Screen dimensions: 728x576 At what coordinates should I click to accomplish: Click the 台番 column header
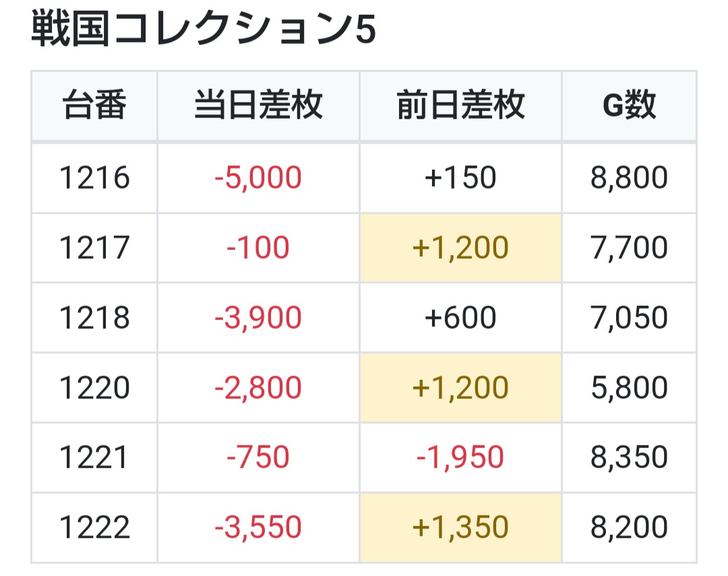(94, 105)
